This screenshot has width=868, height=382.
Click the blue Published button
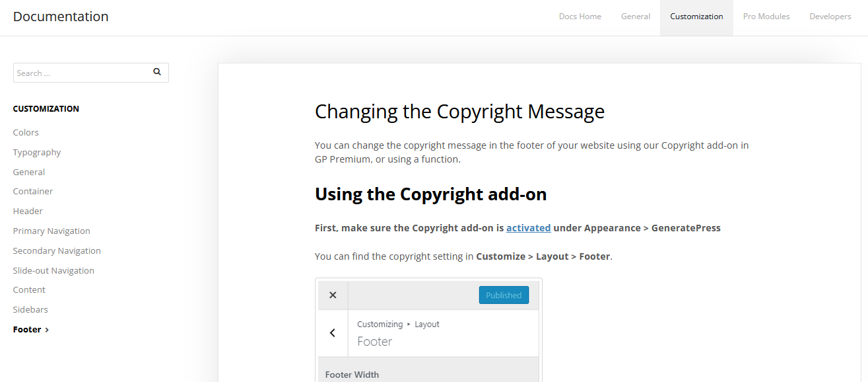tap(504, 295)
